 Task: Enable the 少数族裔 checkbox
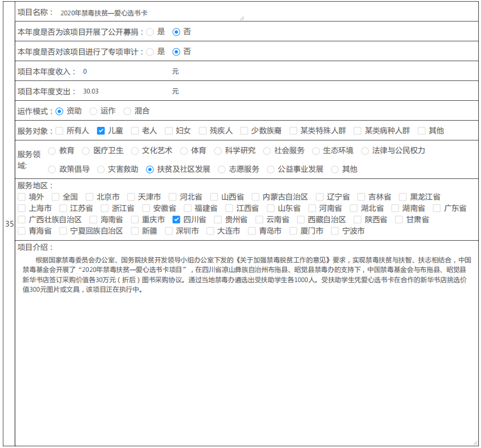[244, 131]
